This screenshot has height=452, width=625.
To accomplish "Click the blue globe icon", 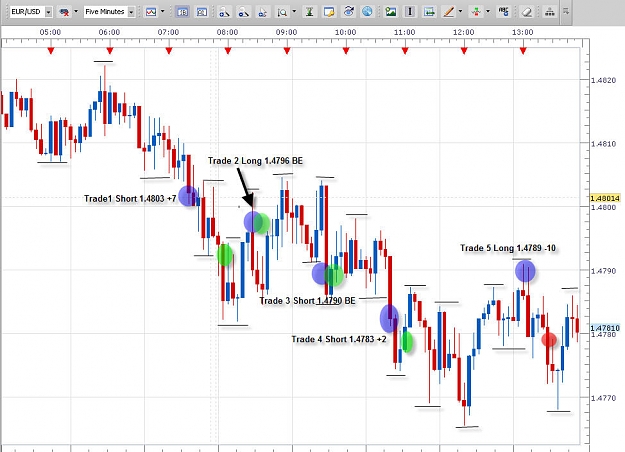I will [x=367, y=12].
